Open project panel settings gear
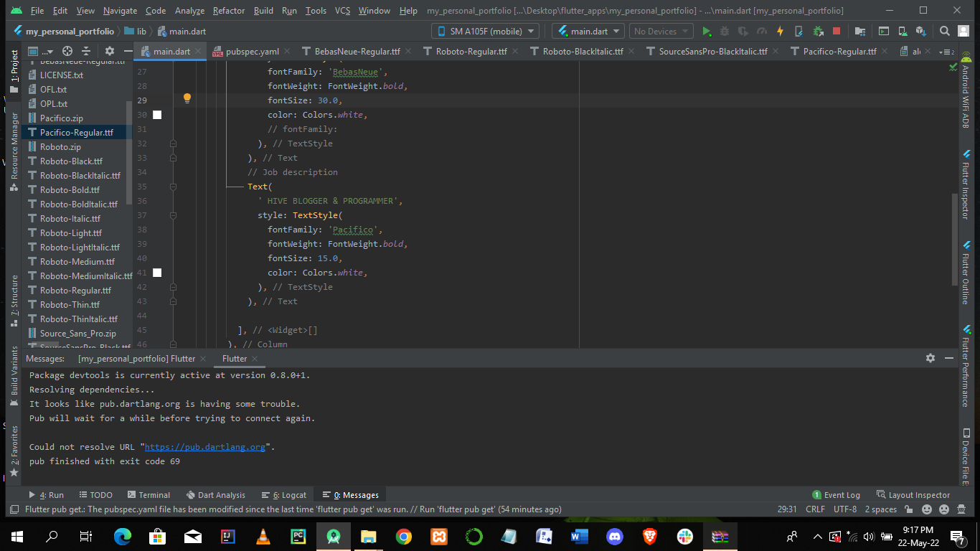The width and height of the screenshot is (980, 551). click(110, 51)
